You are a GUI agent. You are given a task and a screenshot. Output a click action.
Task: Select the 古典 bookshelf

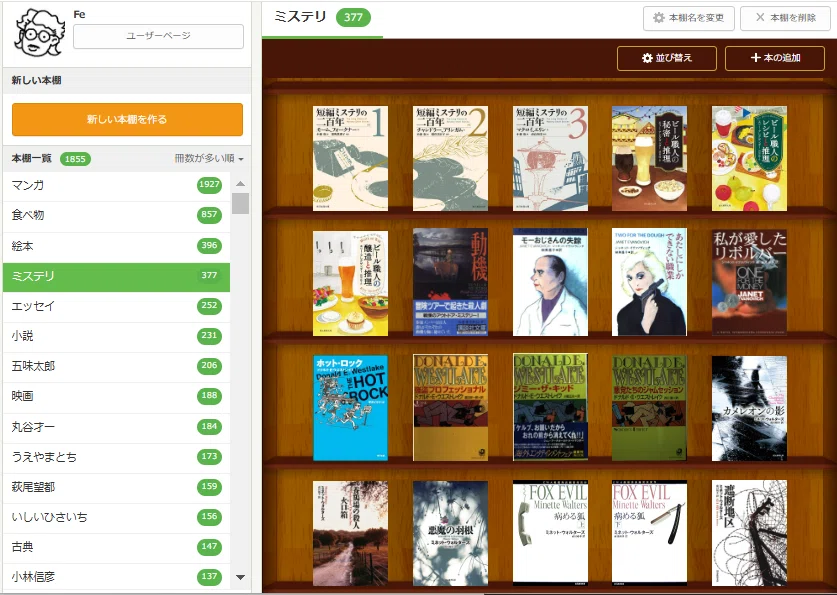pos(116,547)
